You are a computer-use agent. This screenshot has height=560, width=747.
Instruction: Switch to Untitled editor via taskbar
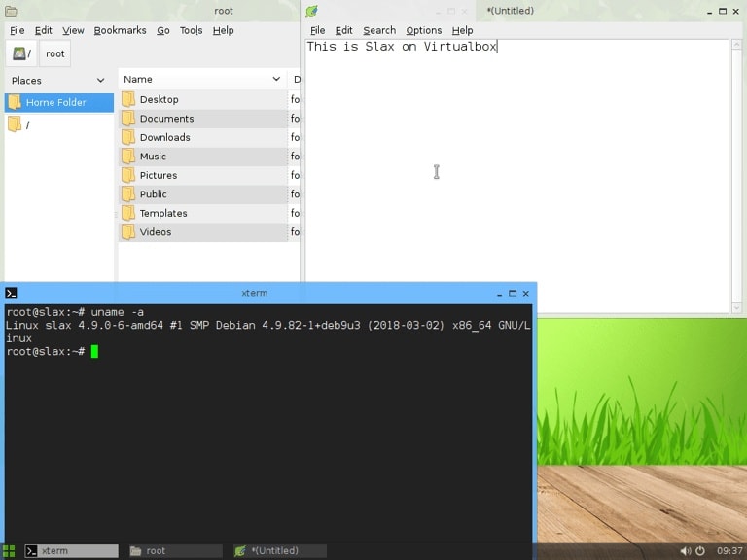point(280,551)
